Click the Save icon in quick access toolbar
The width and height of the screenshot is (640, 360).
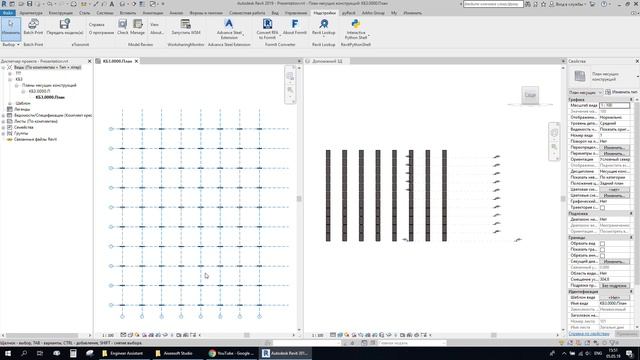(x=29, y=4)
